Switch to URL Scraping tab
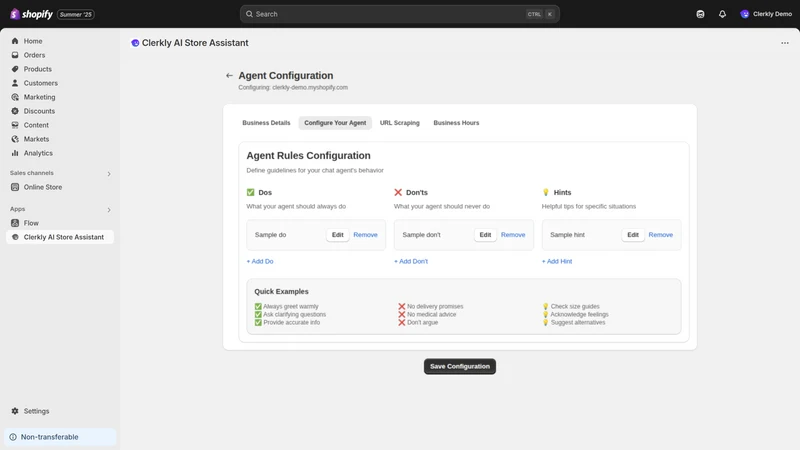Viewport: 800px width, 450px height. coord(399,123)
